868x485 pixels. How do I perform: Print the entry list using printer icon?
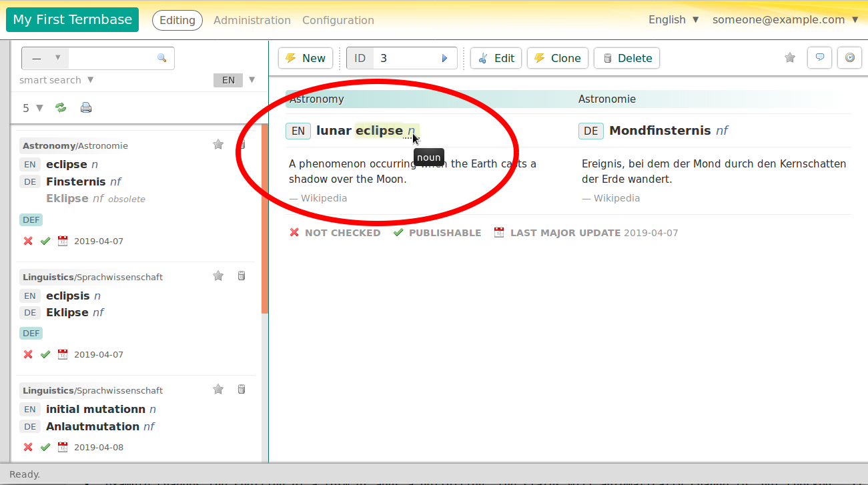[x=86, y=107]
